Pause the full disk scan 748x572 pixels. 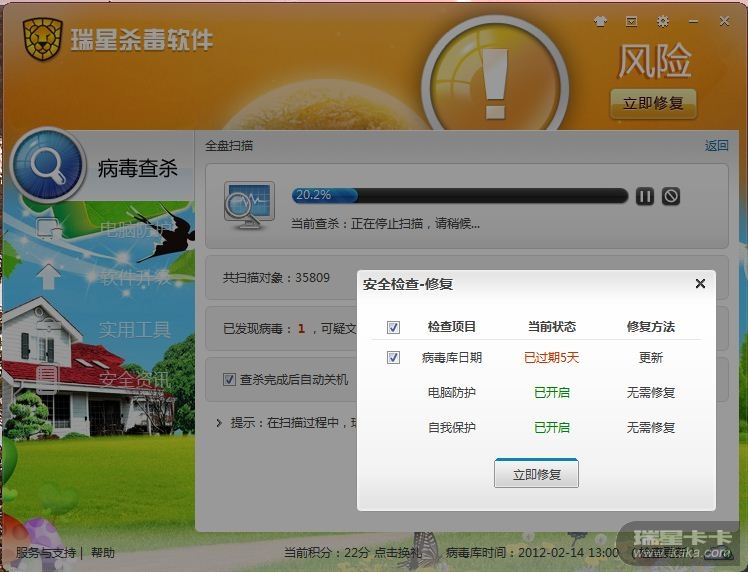pos(644,196)
